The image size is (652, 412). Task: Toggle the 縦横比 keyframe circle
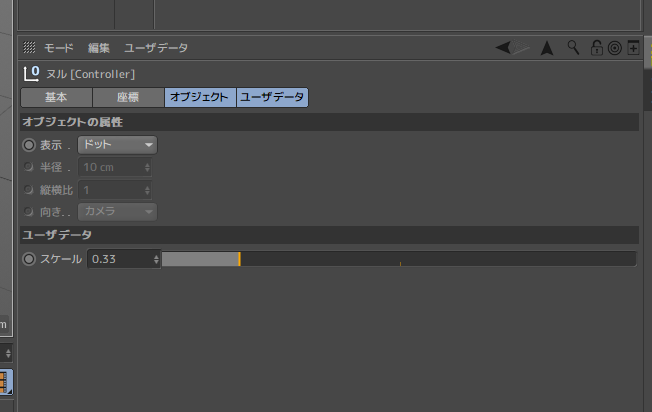tap(29, 190)
